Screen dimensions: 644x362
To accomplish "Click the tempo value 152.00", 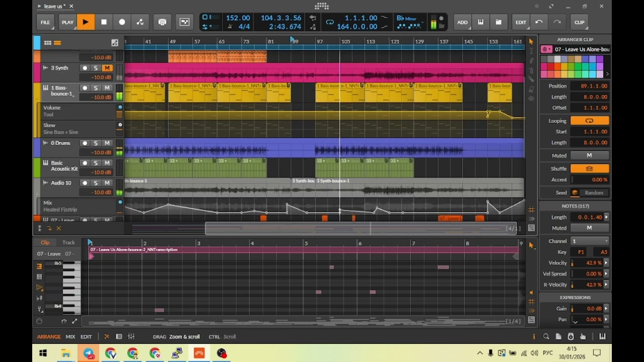I will [x=238, y=18].
